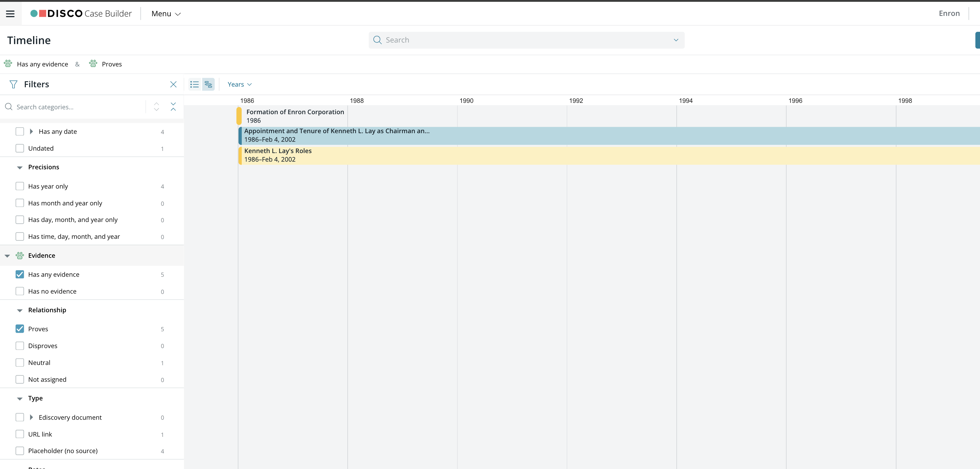This screenshot has height=469, width=980.
Task: Check the Not assigned checkbox
Action: click(20, 380)
